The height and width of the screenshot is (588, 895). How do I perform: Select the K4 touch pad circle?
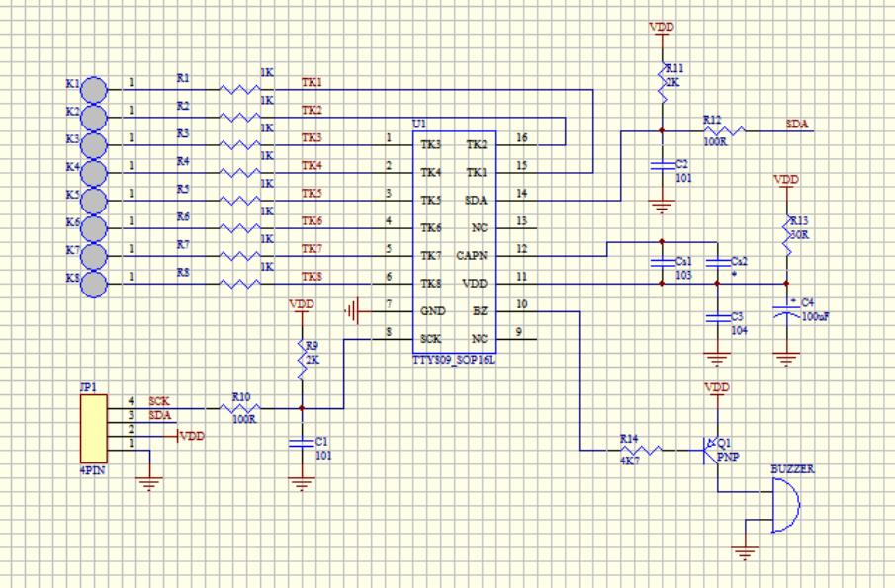[94, 173]
